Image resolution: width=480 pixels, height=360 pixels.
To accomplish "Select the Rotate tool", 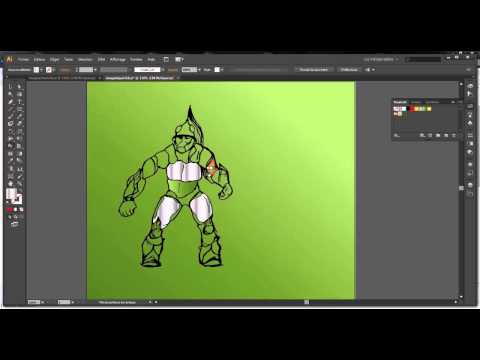I will click(10, 131).
